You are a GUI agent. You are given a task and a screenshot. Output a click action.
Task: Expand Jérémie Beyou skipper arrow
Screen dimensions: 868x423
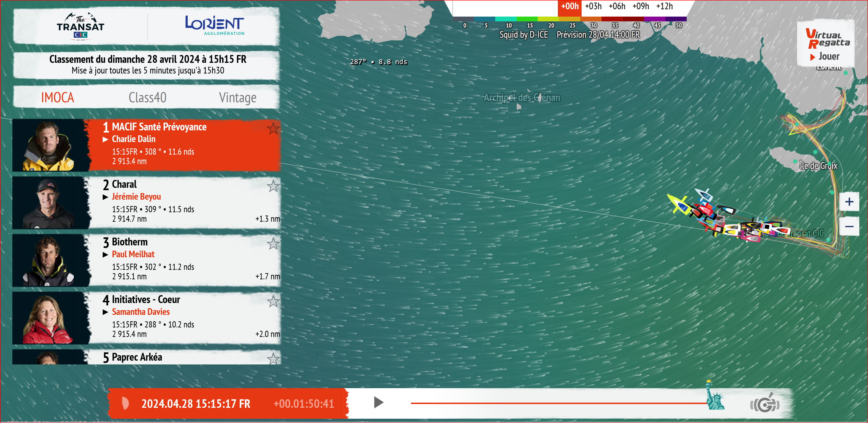[x=105, y=197]
